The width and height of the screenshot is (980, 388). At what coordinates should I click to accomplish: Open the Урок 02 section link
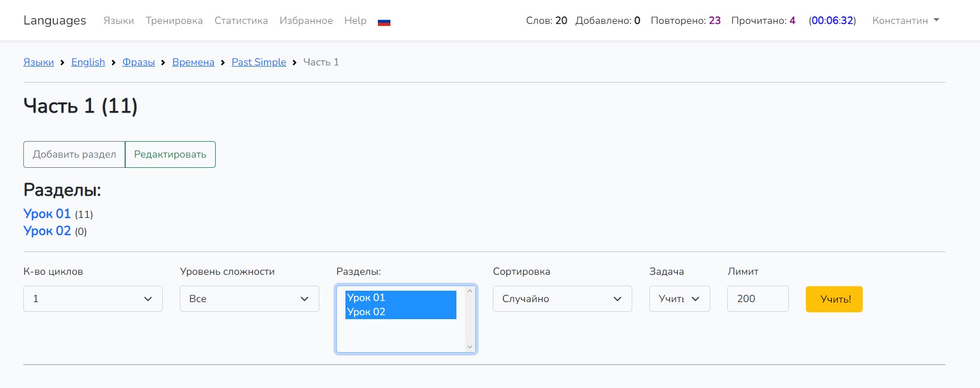(x=47, y=231)
